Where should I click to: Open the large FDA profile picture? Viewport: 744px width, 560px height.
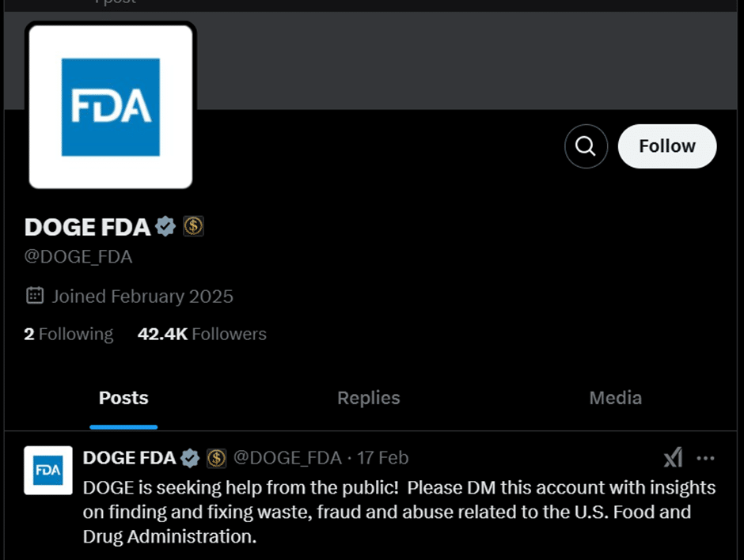pyautogui.click(x=111, y=107)
